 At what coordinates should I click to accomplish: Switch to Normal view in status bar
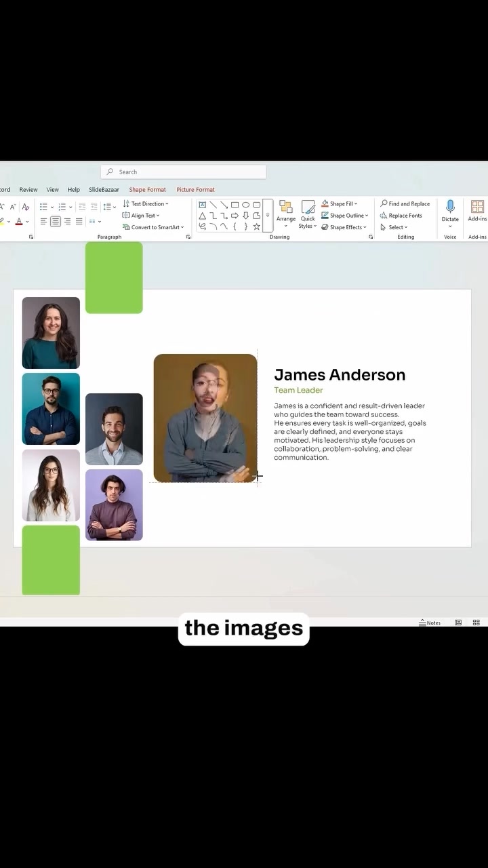coord(458,623)
